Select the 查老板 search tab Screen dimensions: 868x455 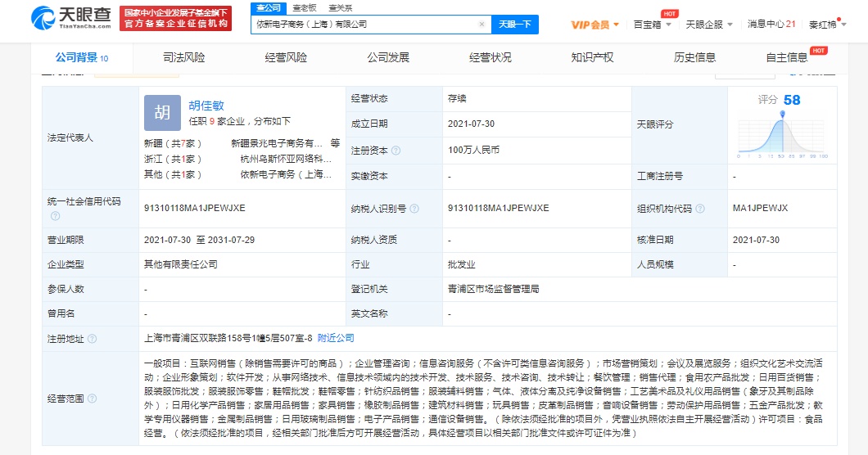[305, 7]
